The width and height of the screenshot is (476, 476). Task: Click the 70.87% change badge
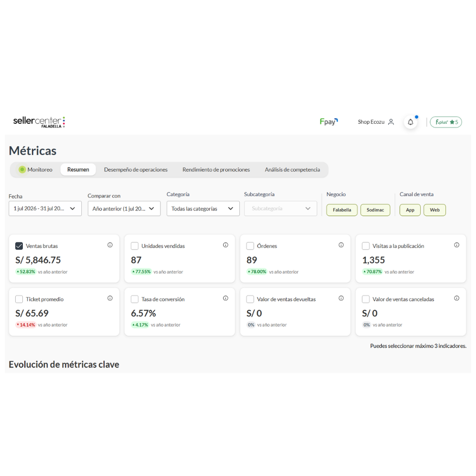pyautogui.click(x=373, y=272)
